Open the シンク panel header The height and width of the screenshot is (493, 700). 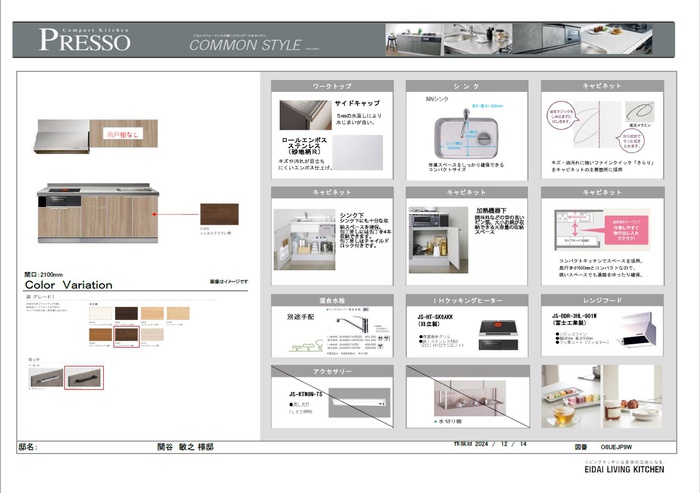467,86
